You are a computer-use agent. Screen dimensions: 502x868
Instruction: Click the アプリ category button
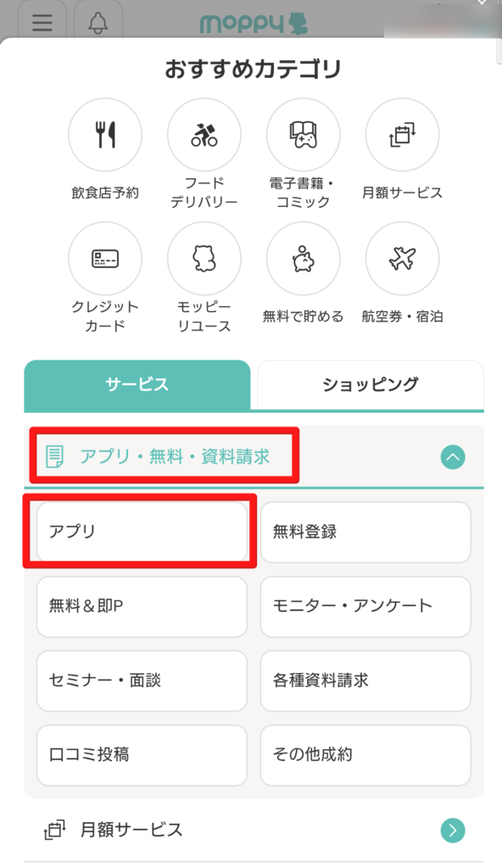click(141, 531)
